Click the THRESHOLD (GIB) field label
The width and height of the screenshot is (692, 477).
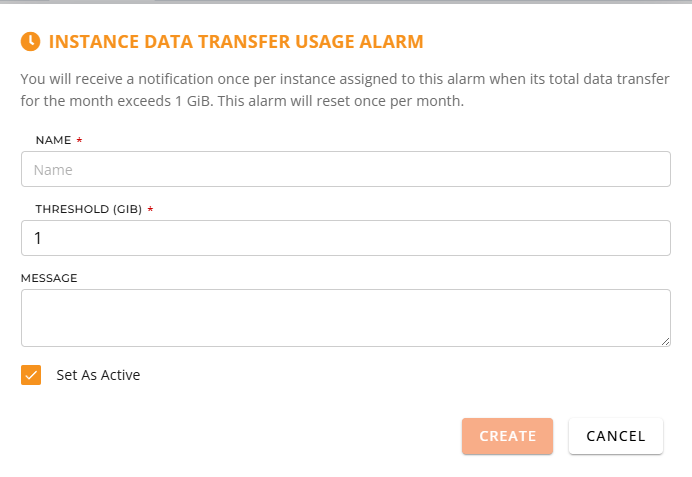89,209
